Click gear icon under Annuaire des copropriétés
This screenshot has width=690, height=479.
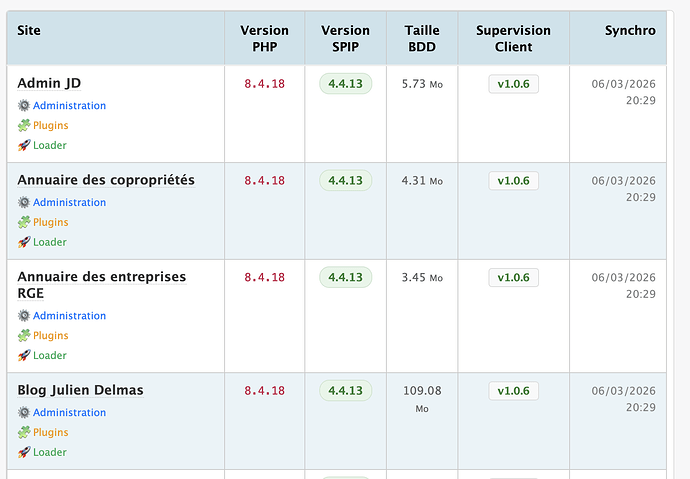[24, 202]
